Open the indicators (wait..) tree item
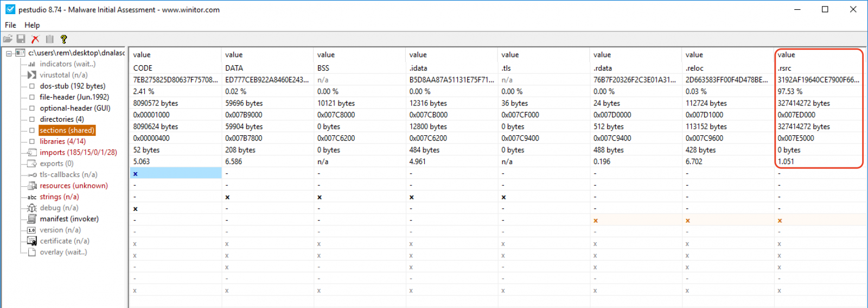Image resolution: width=868 pixels, height=308 pixels. [x=67, y=64]
